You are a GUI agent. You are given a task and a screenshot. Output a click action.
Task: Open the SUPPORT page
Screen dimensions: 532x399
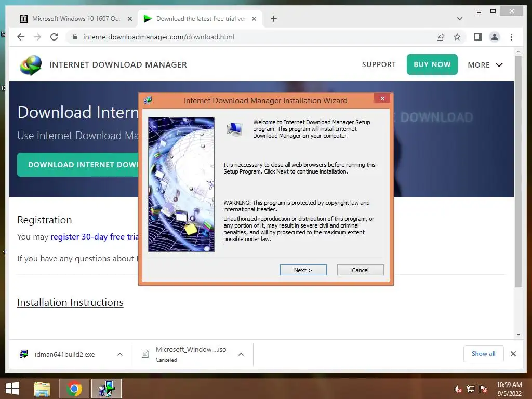coord(379,64)
